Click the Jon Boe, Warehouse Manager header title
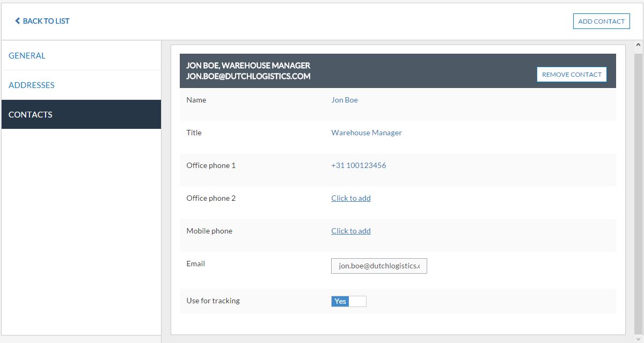This screenshot has height=343, width=644. [248, 65]
